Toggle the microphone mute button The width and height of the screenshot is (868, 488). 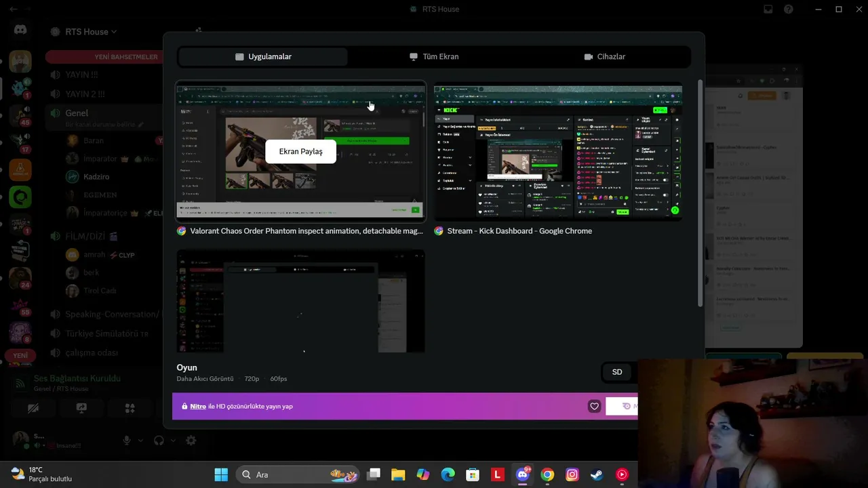(127, 441)
